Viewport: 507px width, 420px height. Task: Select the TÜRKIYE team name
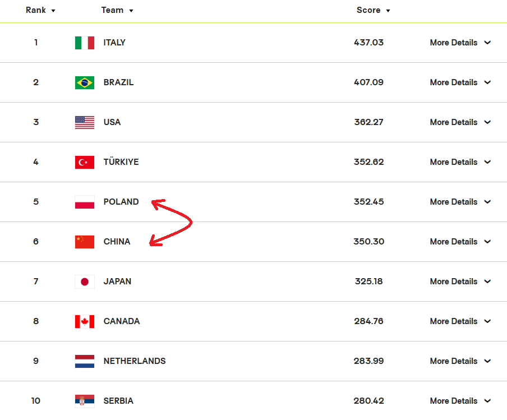click(x=121, y=161)
